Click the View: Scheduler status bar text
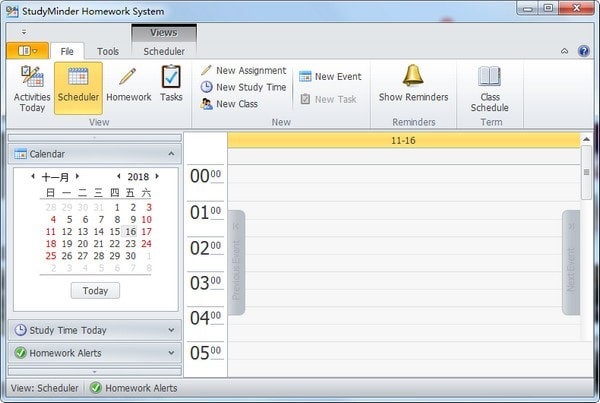Image resolution: width=600 pixels, height=403 pixels. 44,388
